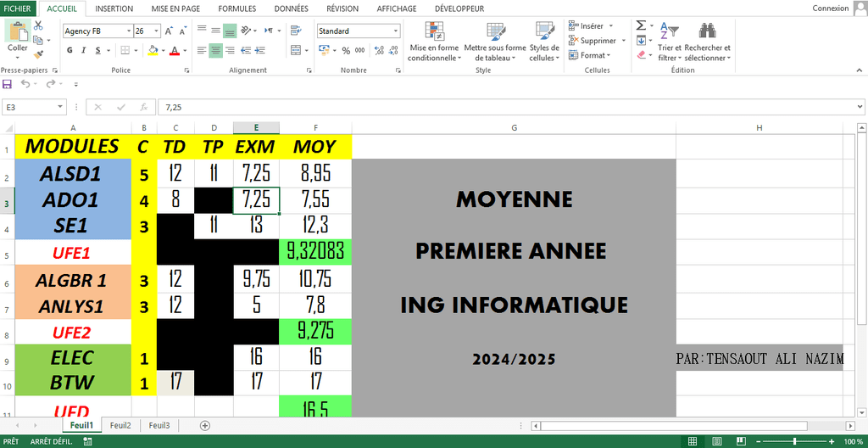Toggle bold G formatting
This screenshot has height=448, width=868.
pyautogui.click(x=70, y=50)
